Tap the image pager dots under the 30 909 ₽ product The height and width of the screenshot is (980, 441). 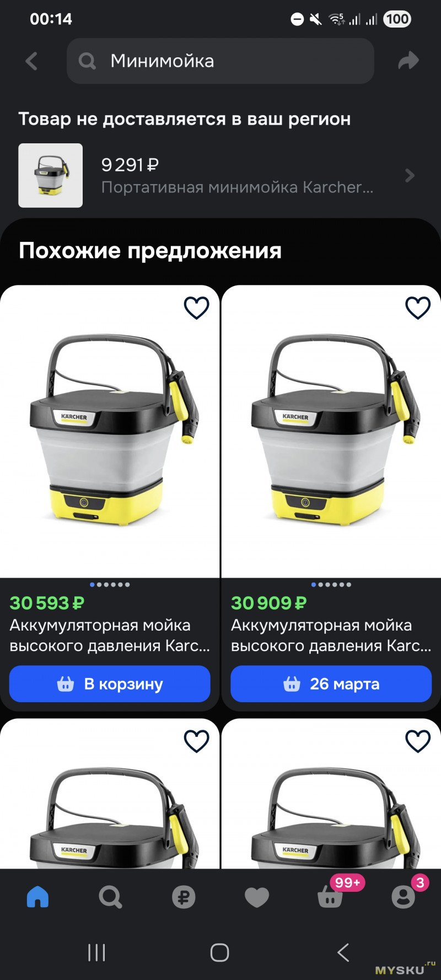click(x=331, y=585)
